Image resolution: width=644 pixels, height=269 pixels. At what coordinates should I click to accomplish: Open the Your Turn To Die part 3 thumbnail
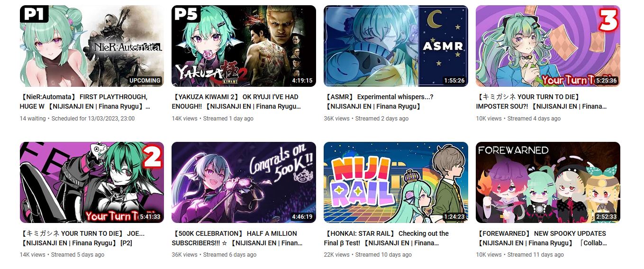coord(548,46)
